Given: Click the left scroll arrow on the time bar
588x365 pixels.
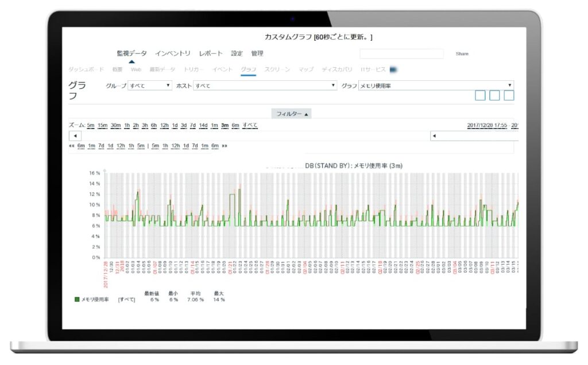Looking at the screenshot, I should tap(75, 136).
